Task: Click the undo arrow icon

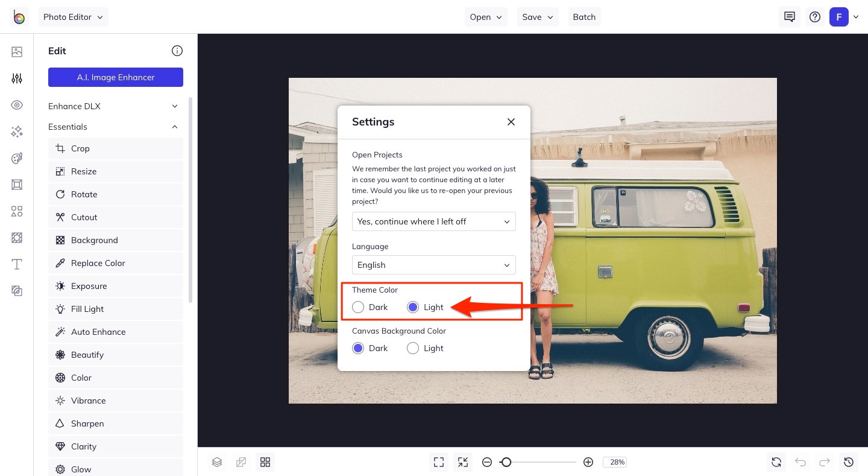Action: pos(800,462)
